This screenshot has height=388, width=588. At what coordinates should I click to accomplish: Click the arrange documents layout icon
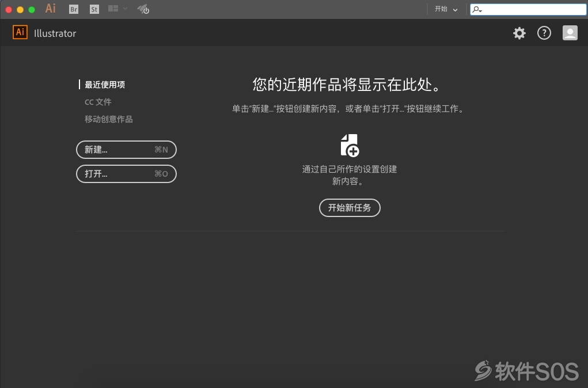click(113, 8)
